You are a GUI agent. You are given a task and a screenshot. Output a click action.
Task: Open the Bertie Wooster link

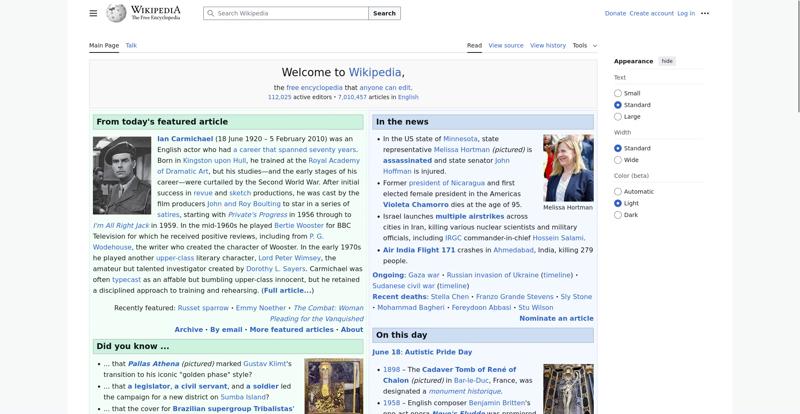coord(299,225)
